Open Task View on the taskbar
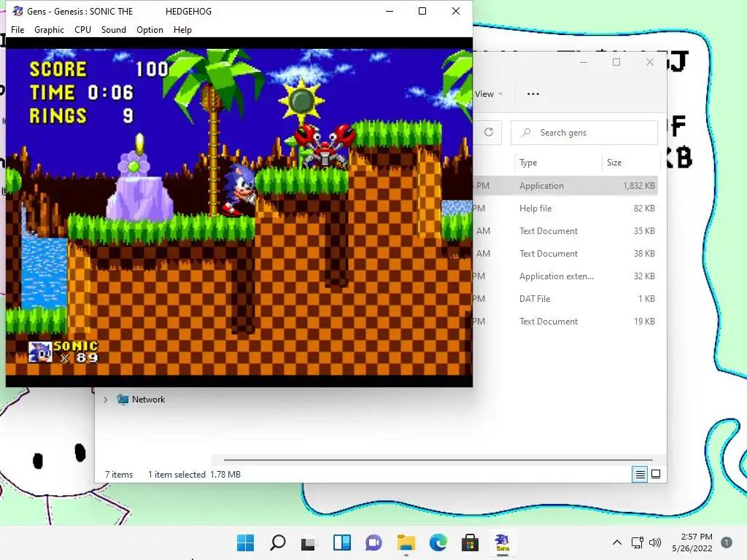Viewport: 747px width, 560px height. [309, 542]
